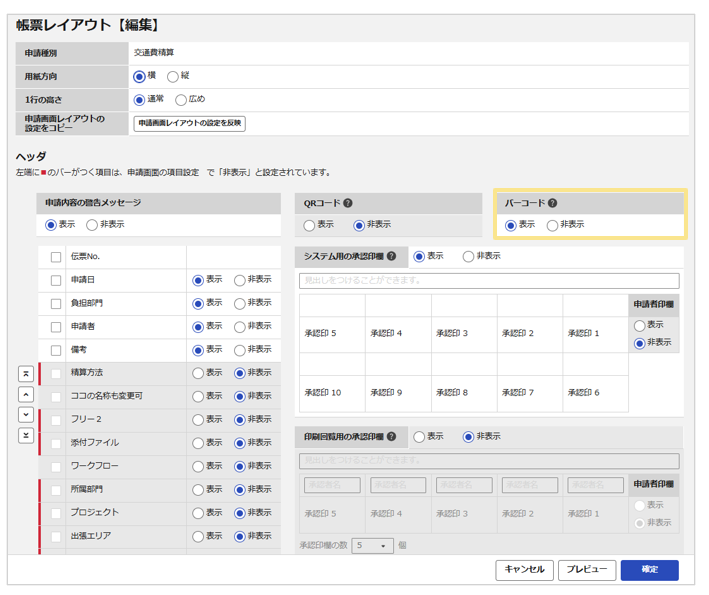Set バーコード to 非表示
Screen dimensions: 709x595
[552, 225]
